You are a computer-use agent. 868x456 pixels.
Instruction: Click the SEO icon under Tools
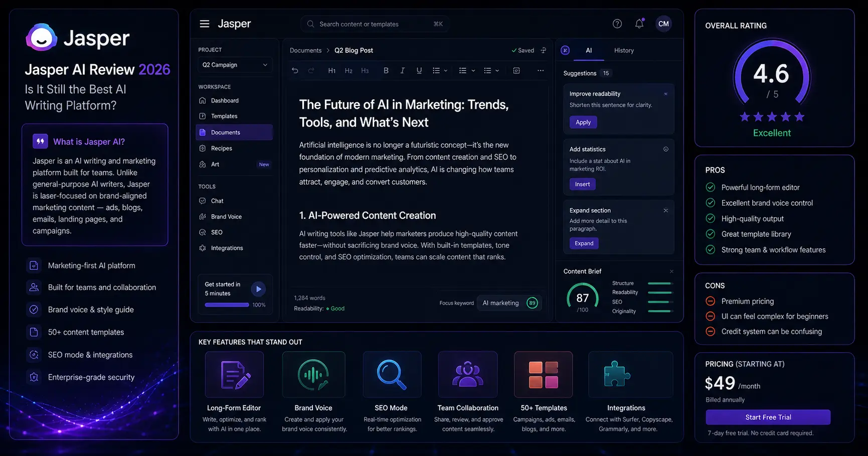click(x=203, y=232)
